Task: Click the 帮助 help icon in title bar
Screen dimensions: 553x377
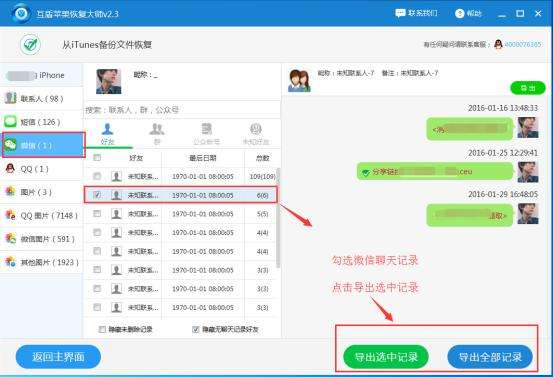Action: [459, 13]
